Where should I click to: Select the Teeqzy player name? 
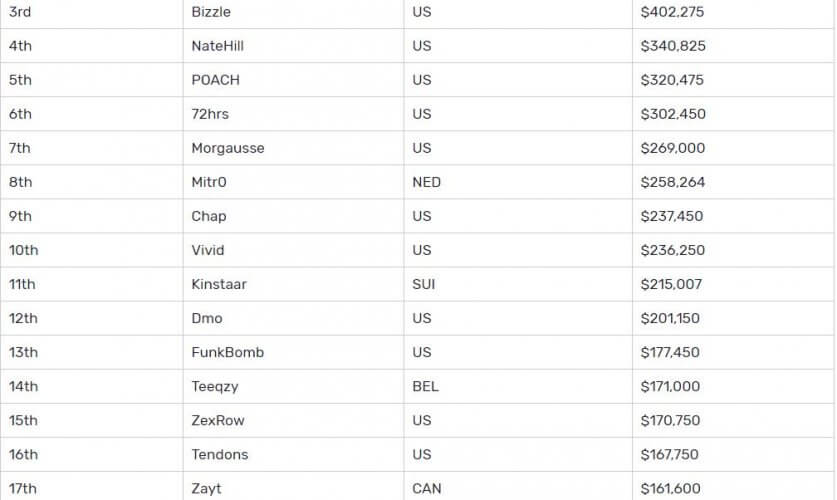(x=215, y=386)
